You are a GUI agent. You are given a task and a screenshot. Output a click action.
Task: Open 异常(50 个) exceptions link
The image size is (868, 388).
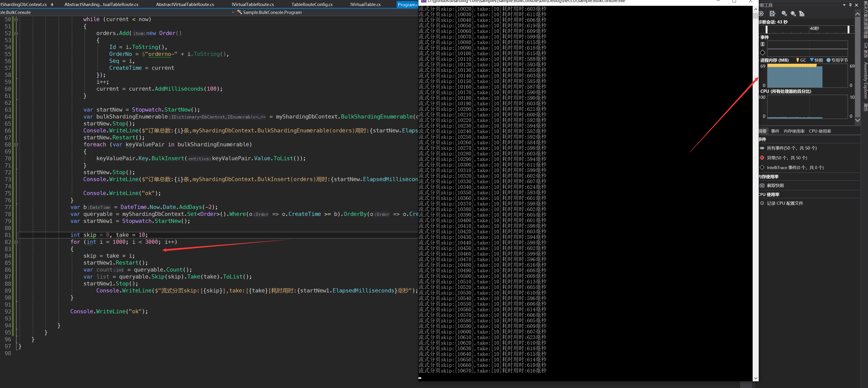(x=787, y=158)
